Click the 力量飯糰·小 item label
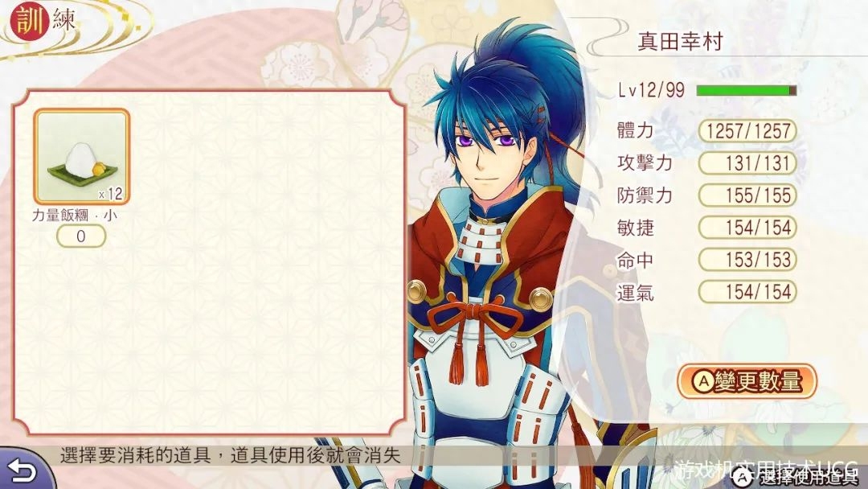This screenshot has width=868, height=489. (x=75, y=216)
